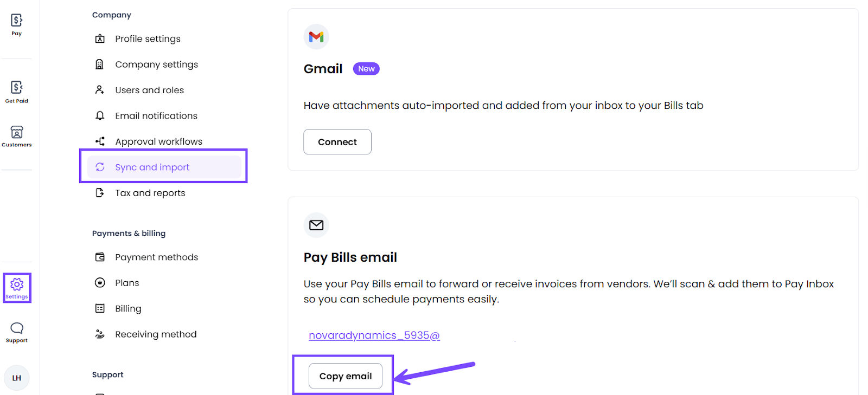Go to Customers in the sidebar

(x=17, y=137)
